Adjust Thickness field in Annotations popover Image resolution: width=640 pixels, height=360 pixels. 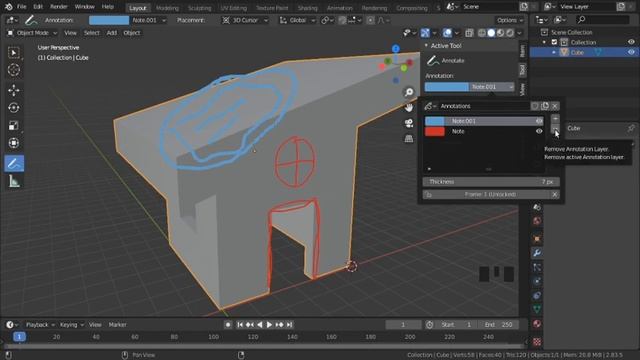click(x=491, y=182)
